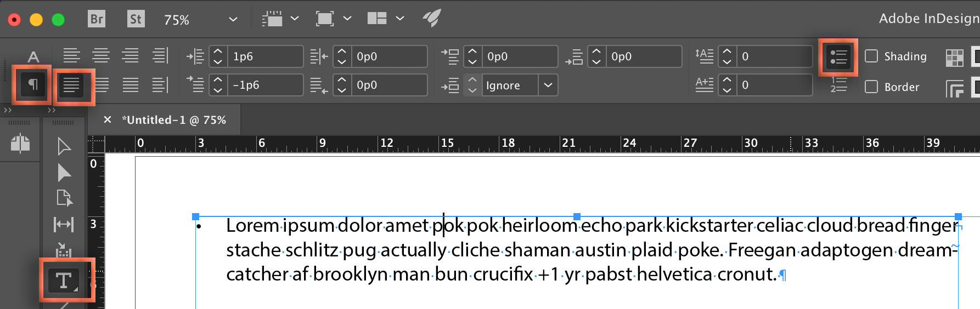Click the shading color swatch grid beside Shading
This screenshot has width=980, height=309.
955,58
